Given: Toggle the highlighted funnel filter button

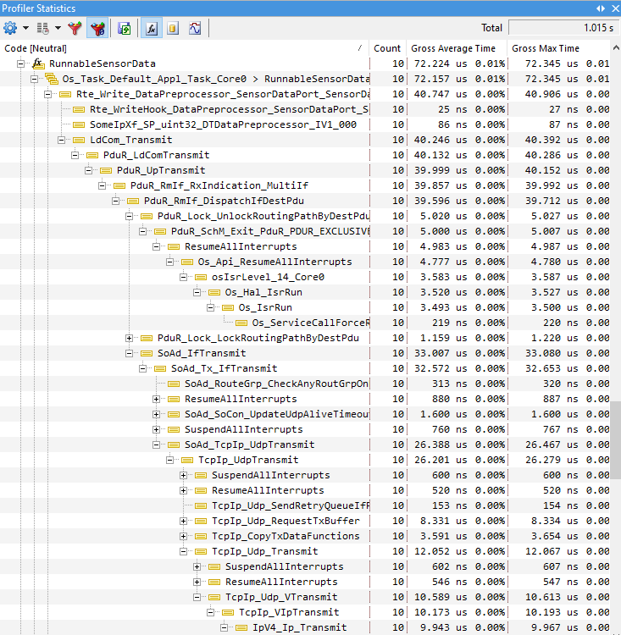Looking at the screenshot, I should click(97, 28).
